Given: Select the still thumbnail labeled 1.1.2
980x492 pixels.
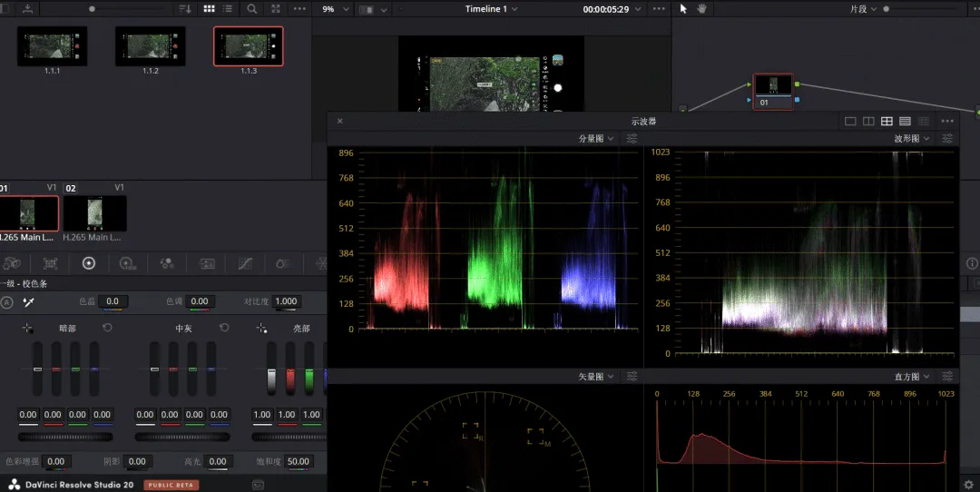Looking at the screenshot, I should (150, 45).
